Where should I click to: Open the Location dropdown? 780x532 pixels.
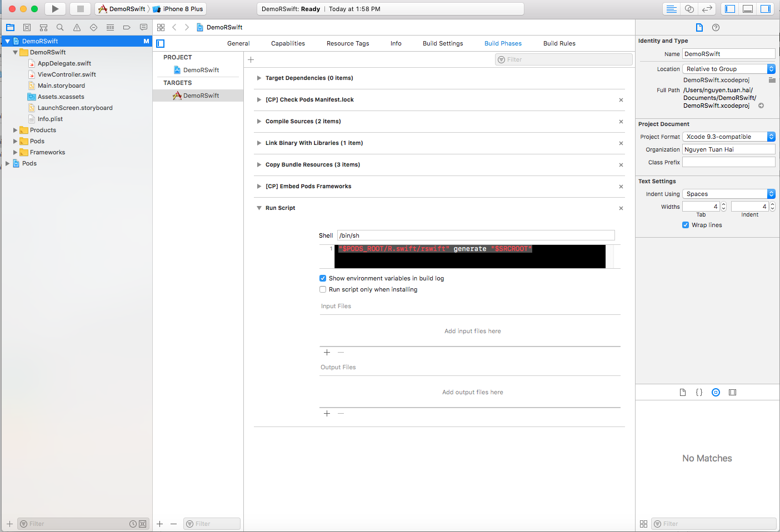click(728, 69)
